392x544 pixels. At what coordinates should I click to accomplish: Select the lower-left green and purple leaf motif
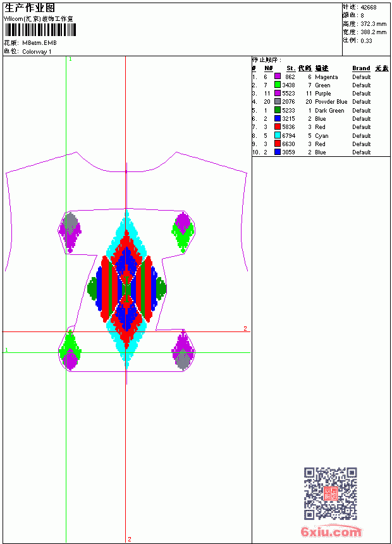click(x=70, y=350)
